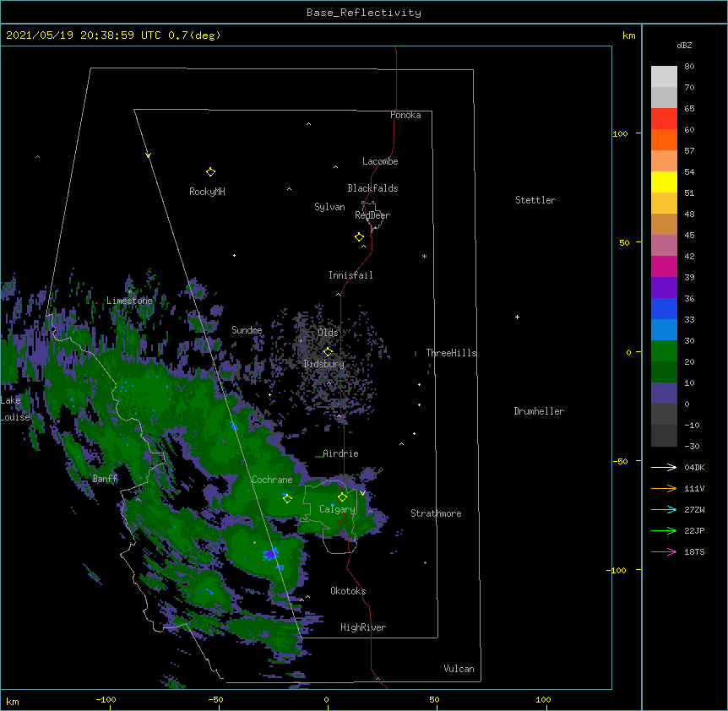Viewport: 728px width, 711px height.
Task: Pick the lightest gray 80-70 dBZ swatch
Action: coord(664,76)
